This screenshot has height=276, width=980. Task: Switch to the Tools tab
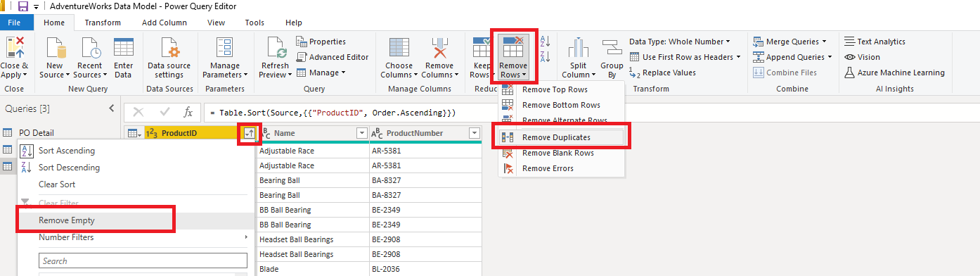254,23
